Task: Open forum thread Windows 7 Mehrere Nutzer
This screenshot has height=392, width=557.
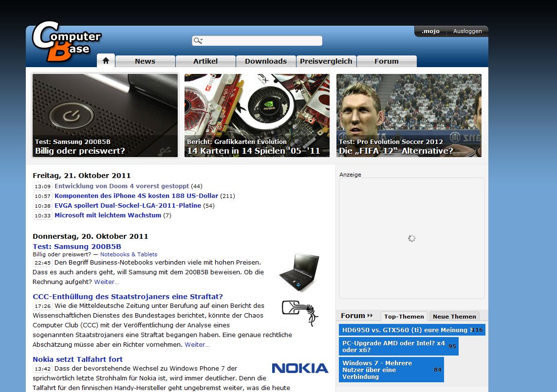Action: point(391,370)
